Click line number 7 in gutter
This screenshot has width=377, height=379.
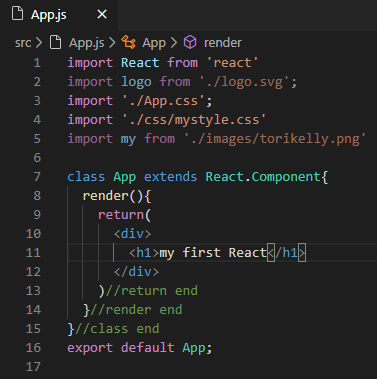(x=37, y=177)
